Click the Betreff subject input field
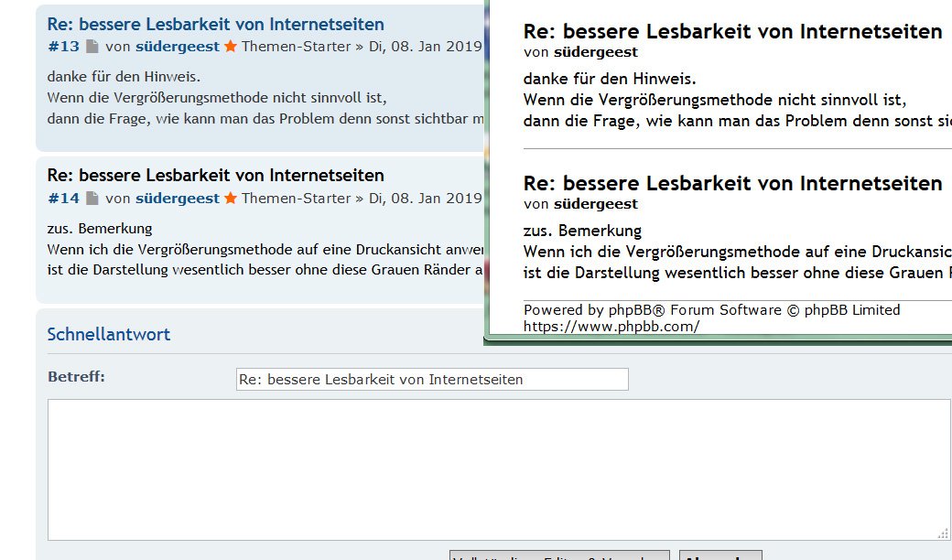Image resolution: width=952 pixels, height=560 pixels. (x=432, y=379)
